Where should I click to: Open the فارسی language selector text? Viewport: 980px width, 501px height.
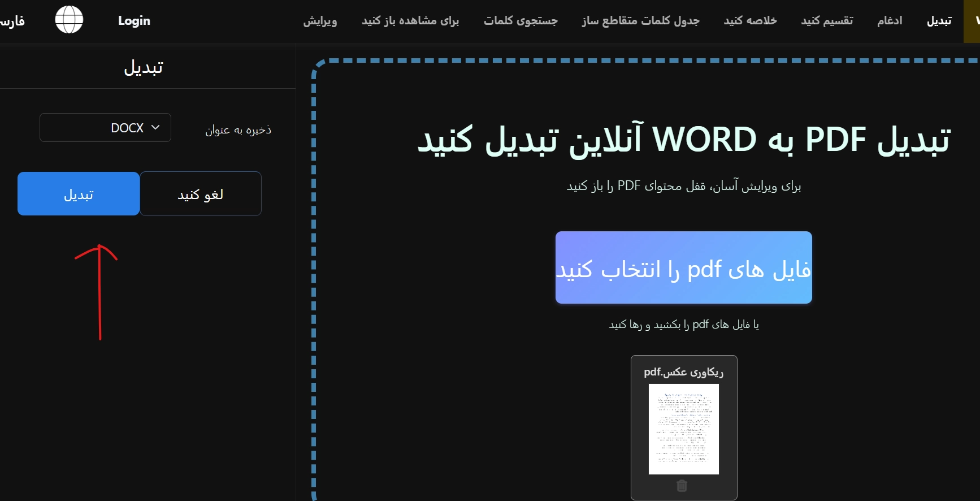(12, 21)
